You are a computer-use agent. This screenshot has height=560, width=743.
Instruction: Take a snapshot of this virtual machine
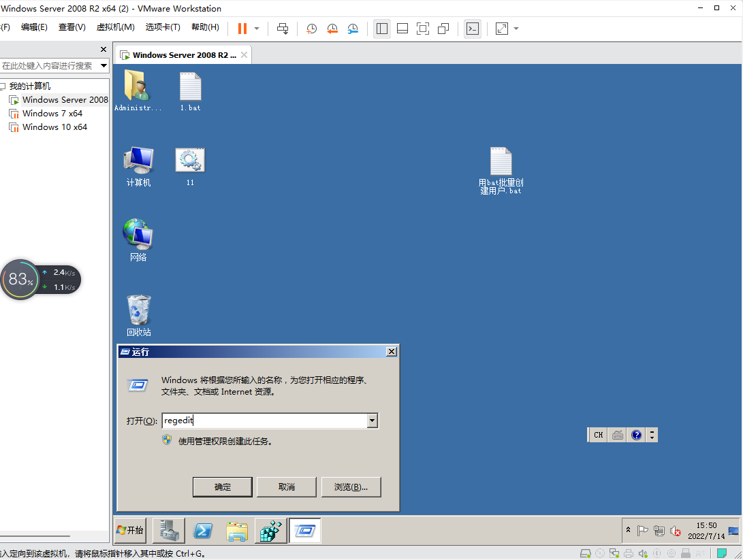click(311, 29)
